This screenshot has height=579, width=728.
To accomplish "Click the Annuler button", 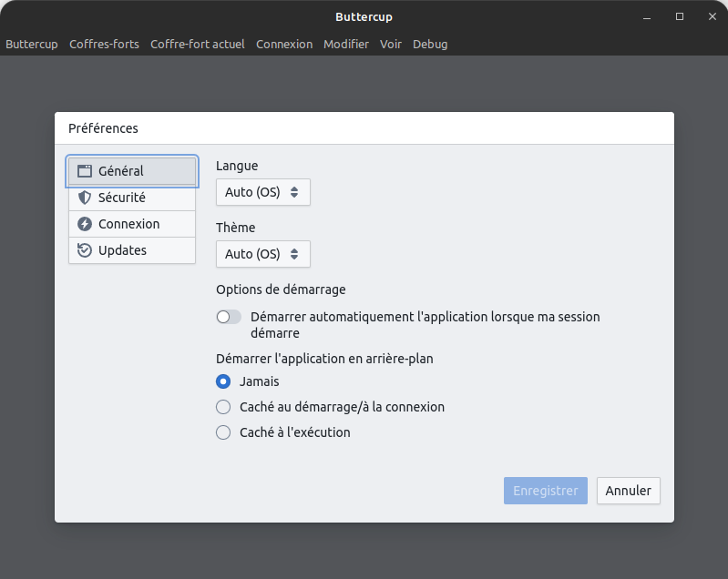I will click(x=628, y=491).
